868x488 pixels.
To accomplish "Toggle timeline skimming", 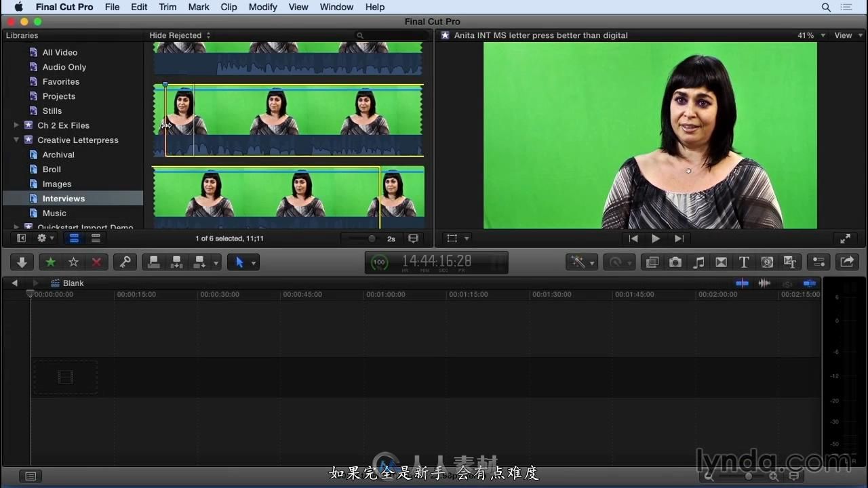I will 743,283.
